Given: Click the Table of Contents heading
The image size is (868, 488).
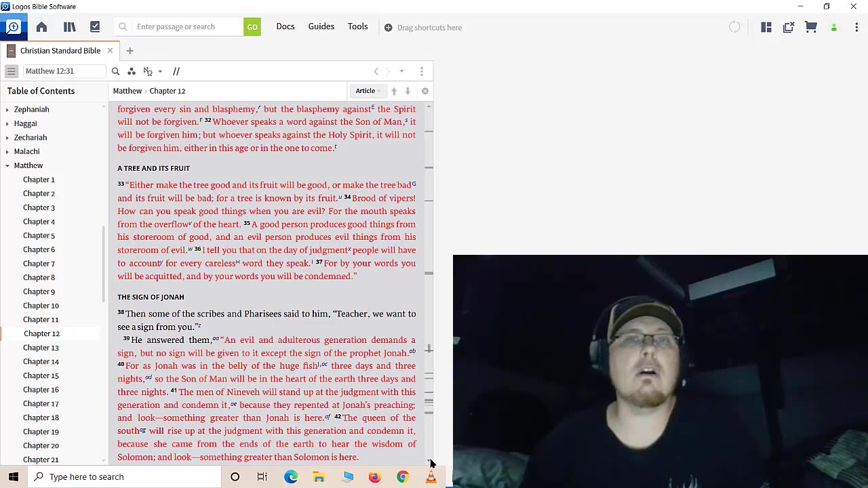Looking at the screenshot, I should 41,91.
